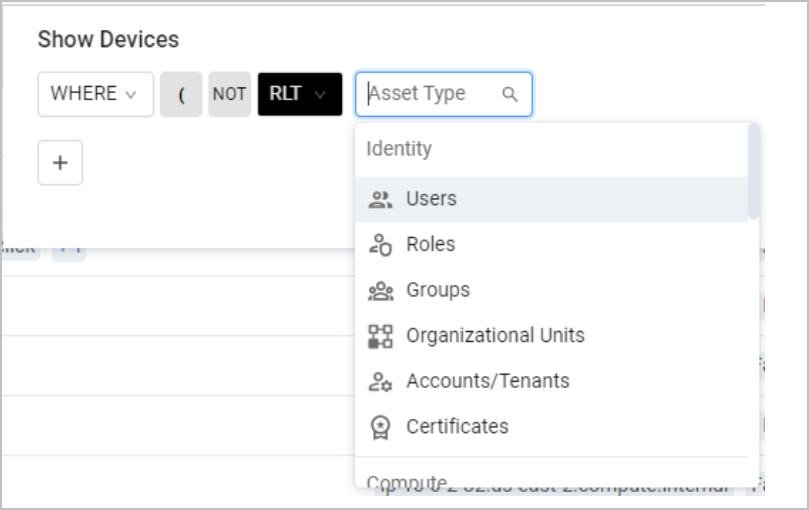
Task: Click the Organizational Units icon
Action: (380, 336)
